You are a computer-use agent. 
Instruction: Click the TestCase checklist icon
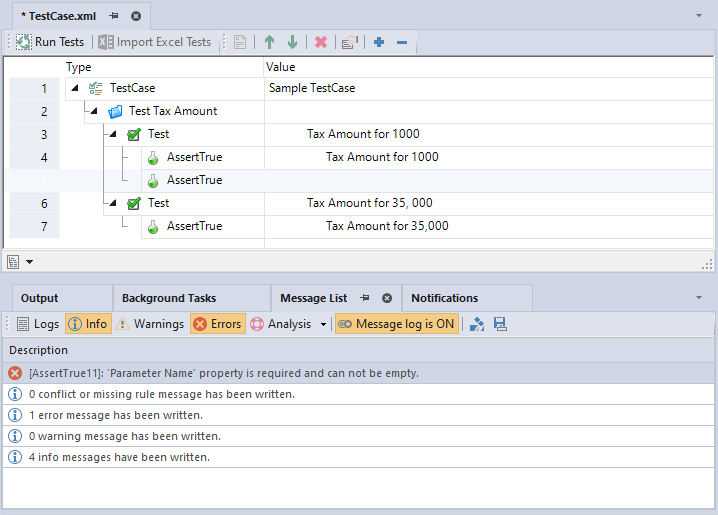point(95,88)
